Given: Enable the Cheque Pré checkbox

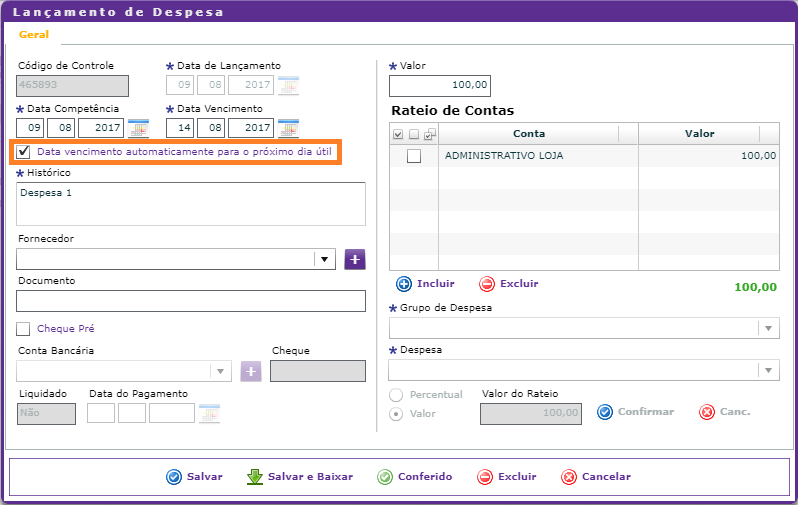Looking at the screenshot, I should 24,329.
